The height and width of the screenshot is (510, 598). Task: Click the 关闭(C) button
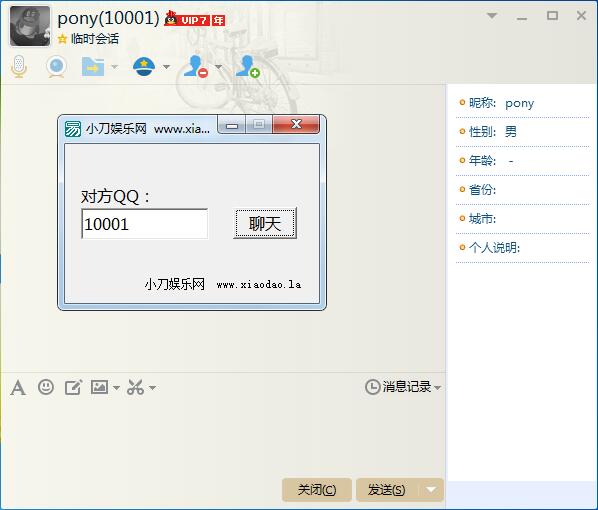(x=317, y=490)
